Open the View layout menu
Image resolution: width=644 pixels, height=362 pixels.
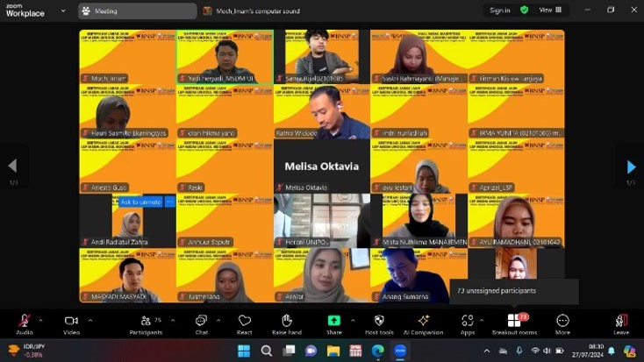(550, 11)
